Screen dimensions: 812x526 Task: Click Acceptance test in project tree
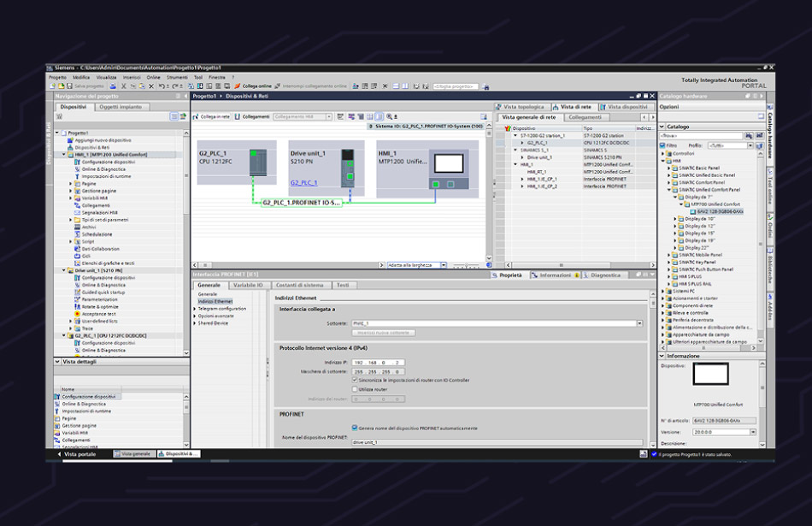[x=98, y=314]
